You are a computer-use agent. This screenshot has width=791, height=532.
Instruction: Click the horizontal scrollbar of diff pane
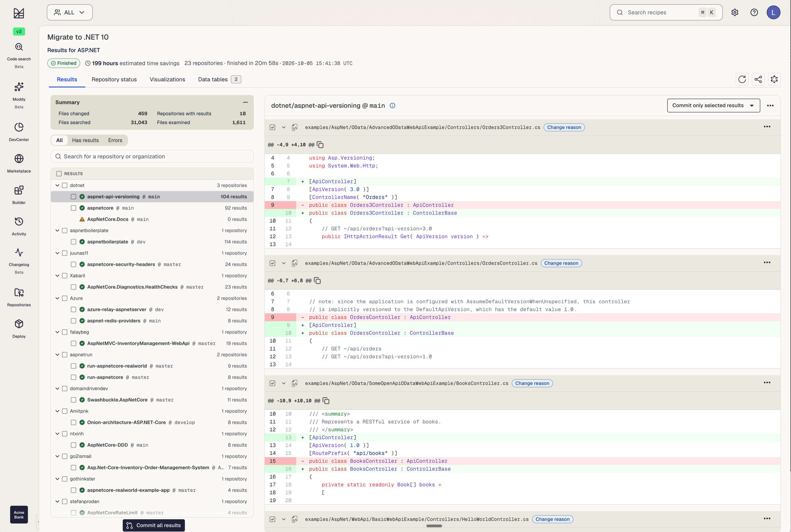point(434,526)
